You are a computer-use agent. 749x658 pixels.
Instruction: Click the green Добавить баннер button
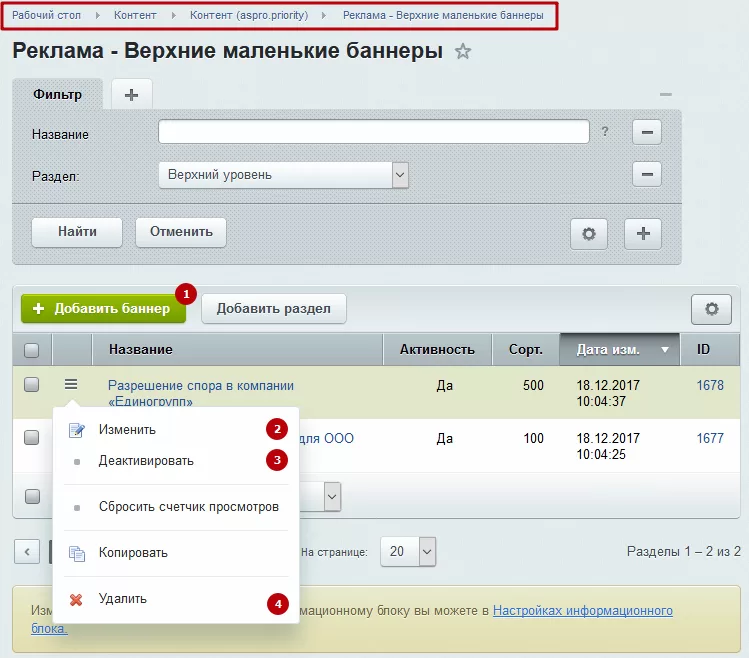coord(103,309)
